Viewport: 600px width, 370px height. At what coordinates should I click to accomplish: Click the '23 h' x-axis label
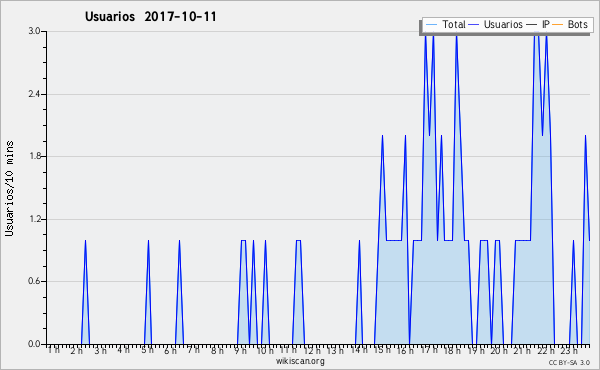569,350
